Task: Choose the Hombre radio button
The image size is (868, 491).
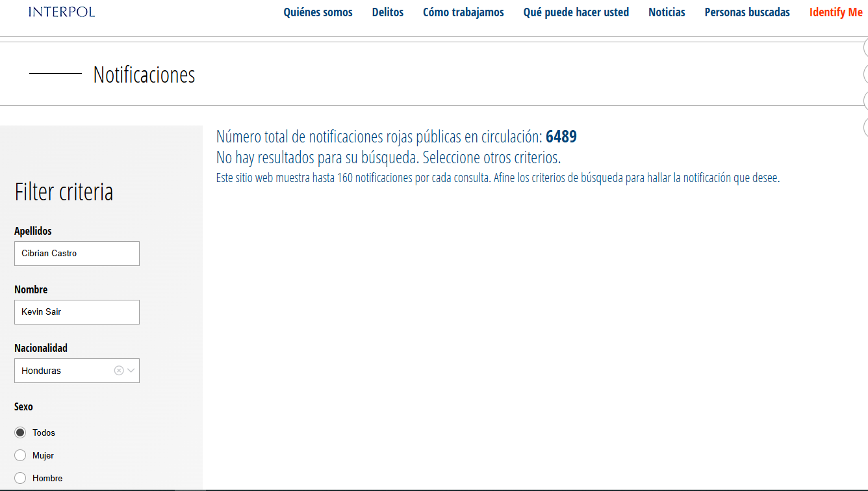Action: (20, 478)
